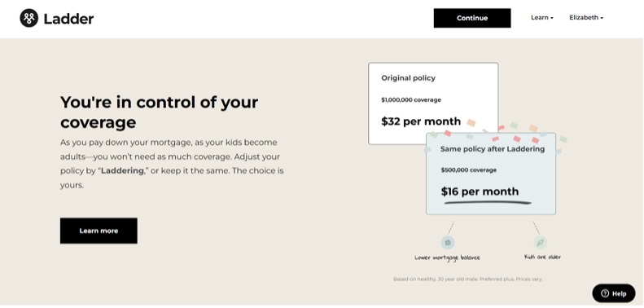Click the You're in control heading

click(x=159, y=112)
